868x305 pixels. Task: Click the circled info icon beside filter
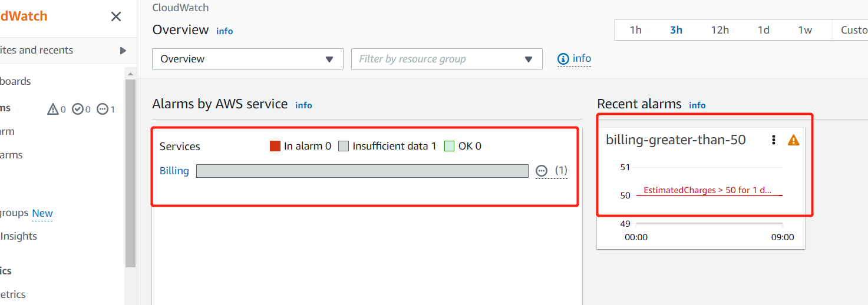pos(563,59)
